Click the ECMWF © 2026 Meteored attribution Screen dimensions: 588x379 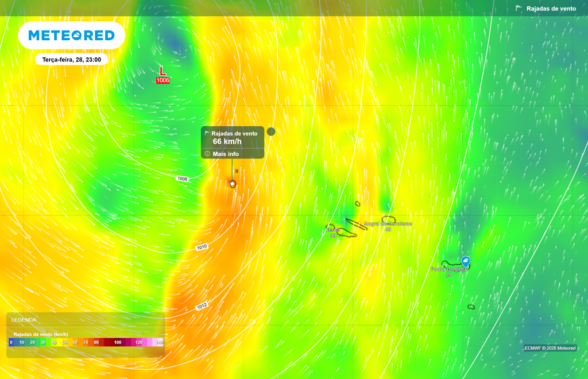[550, 348]
